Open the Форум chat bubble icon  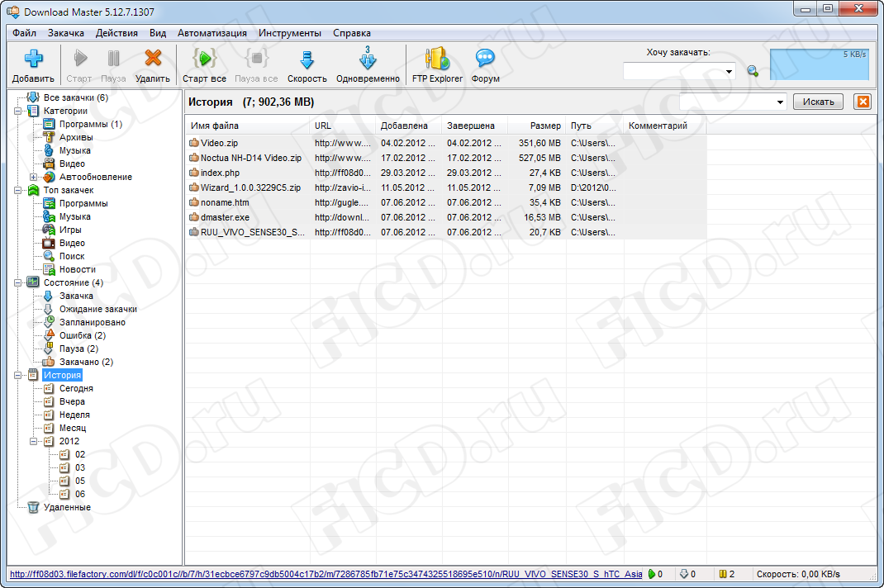(485, 58)
